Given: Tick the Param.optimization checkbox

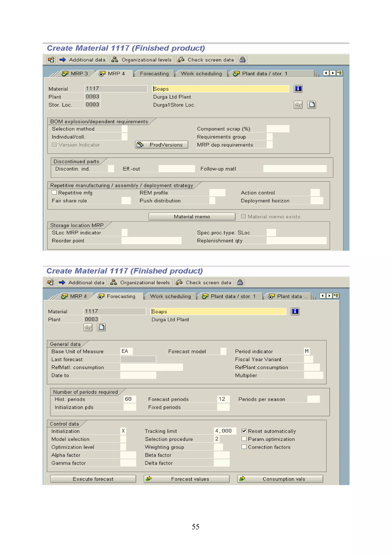Looking at the screenshot, I should tap(244, 439).
